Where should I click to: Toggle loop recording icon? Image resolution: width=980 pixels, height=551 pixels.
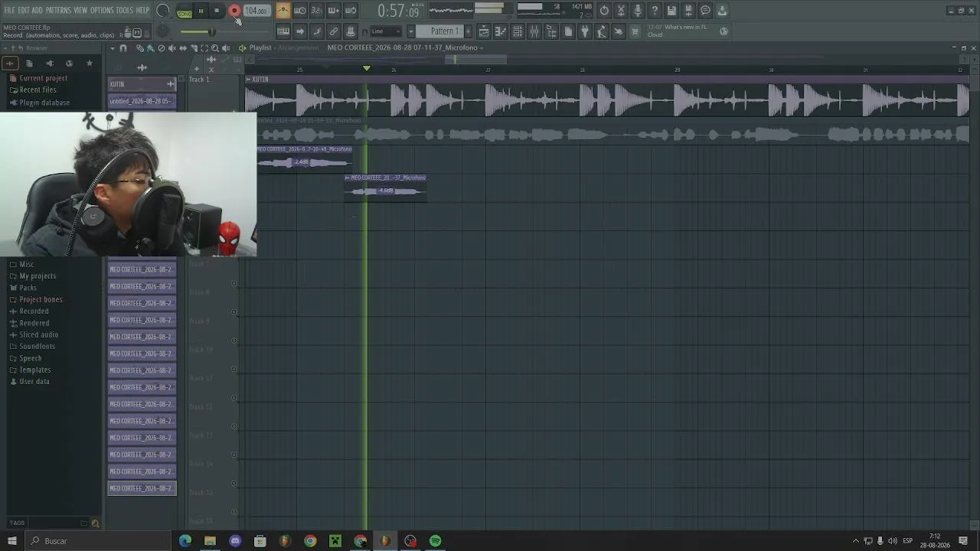pos(351,11)
